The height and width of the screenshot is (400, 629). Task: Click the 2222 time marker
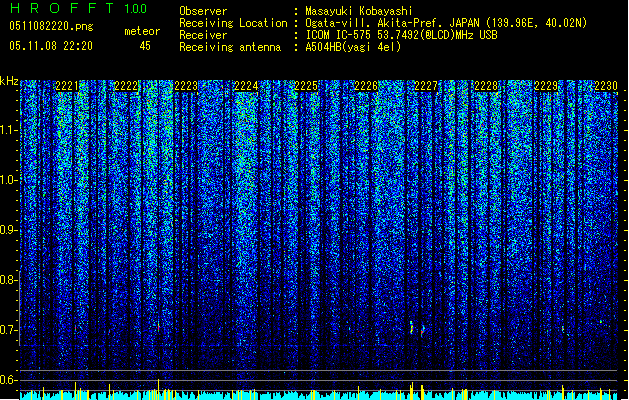point(126,86)
